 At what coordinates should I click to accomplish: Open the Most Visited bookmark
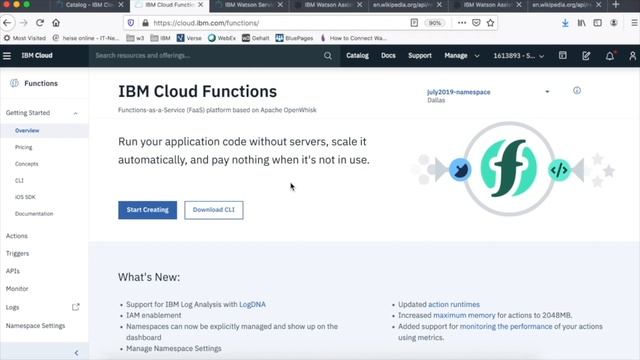click(24, 38)
